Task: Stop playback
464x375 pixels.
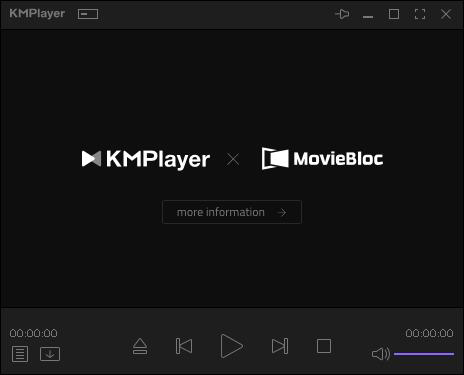Action: tap(324, 346)
